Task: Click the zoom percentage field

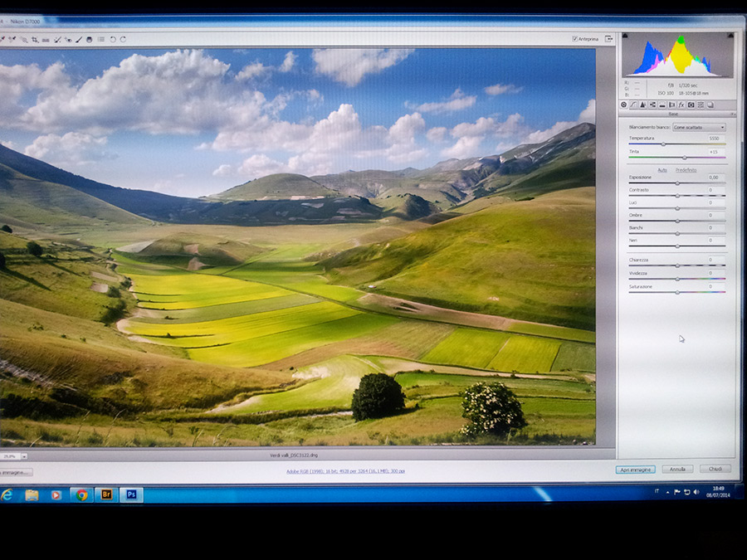Action: tap(10, 456)
